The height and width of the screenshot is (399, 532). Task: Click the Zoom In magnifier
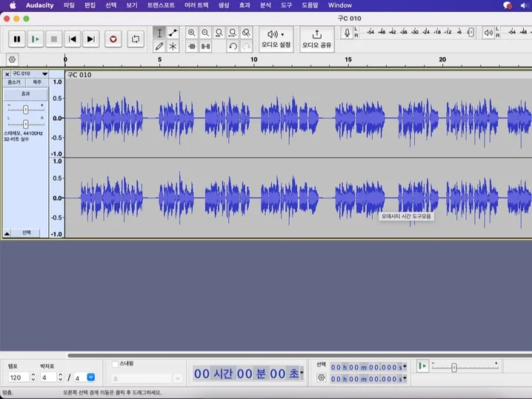pos(192,33)
